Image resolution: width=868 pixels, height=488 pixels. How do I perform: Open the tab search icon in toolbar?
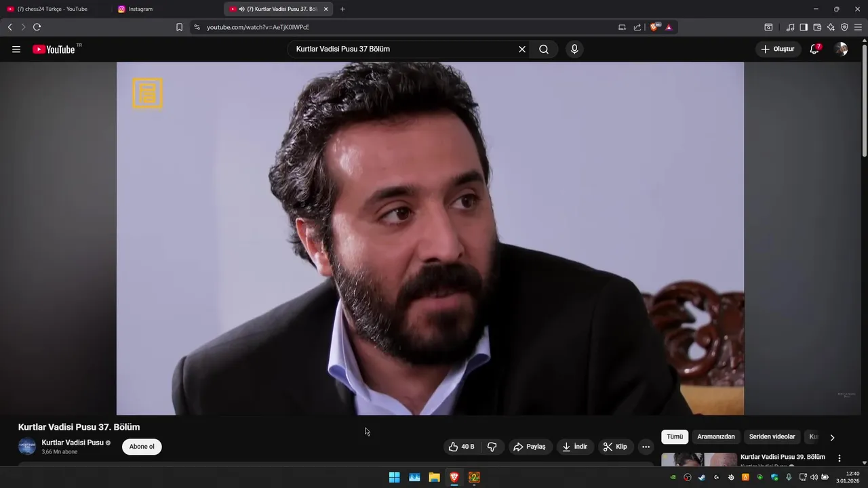[768, 27]
